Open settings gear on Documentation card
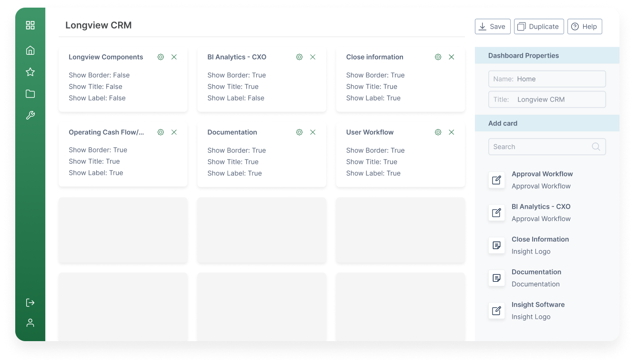This screenshot has height=364, width=635. click(x=299, y=132)
